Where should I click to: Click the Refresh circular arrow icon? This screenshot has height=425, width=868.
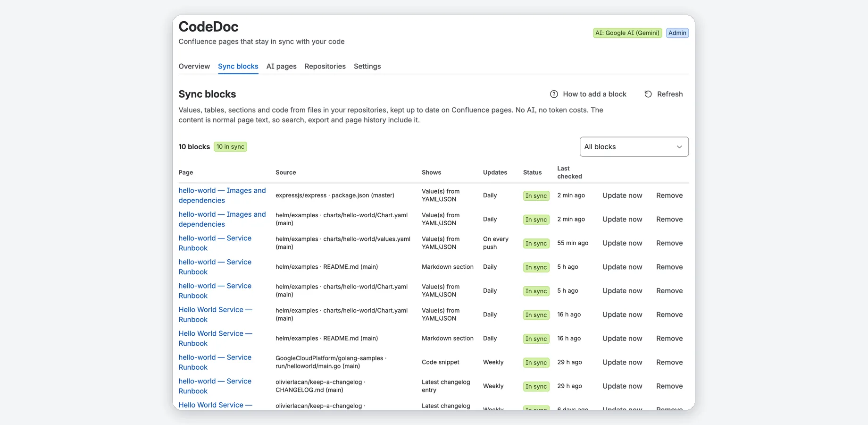(648, 94)
